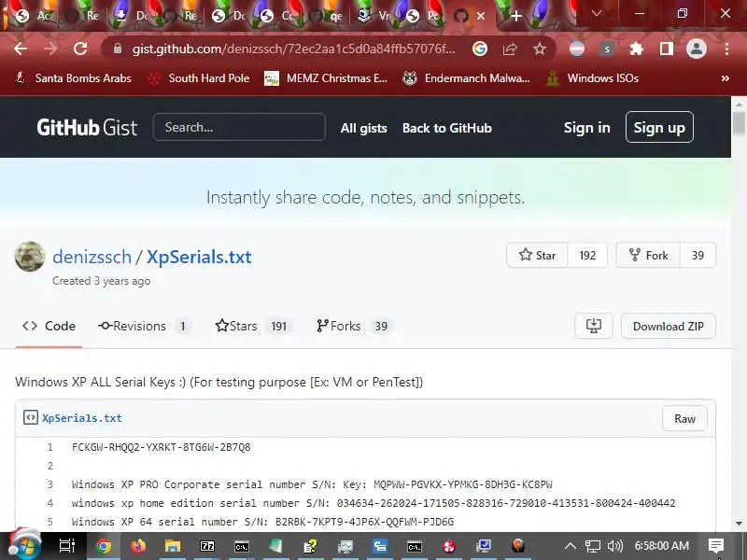Launch Firefox from the taskbar
Screen dimensions: 747x560
[x=138, y=546]
